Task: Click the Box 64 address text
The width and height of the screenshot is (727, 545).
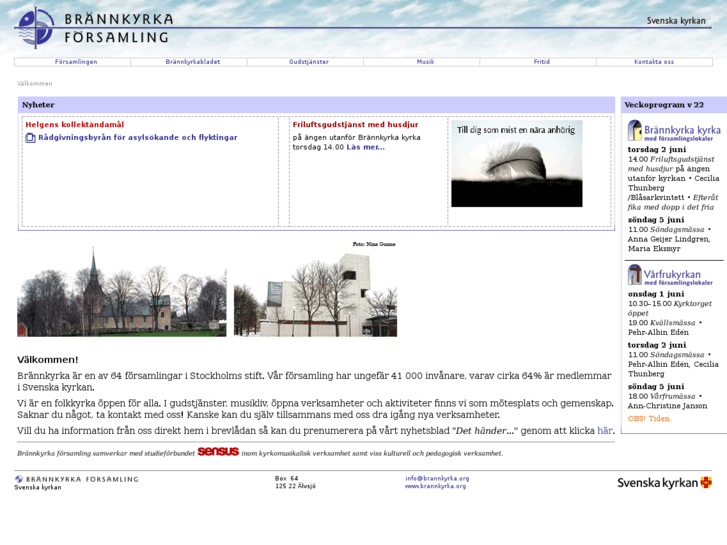Action: [x=287, y=478]
